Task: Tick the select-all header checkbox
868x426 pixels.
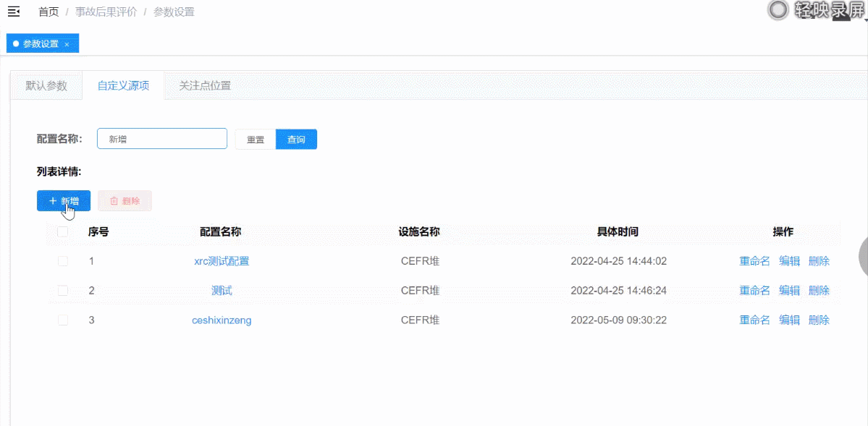Action: 63,232
